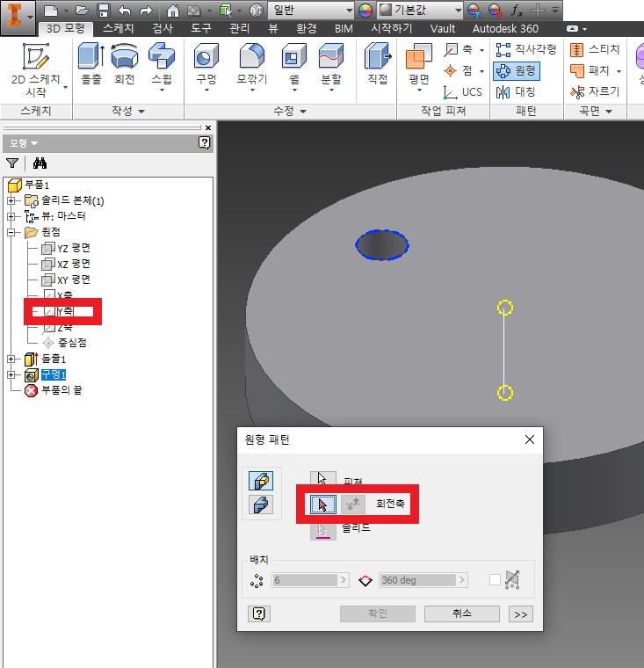This screenshot has height=668, width=644.
Task: Open the 도구 ribbon tab
Action: pos(201,28)
